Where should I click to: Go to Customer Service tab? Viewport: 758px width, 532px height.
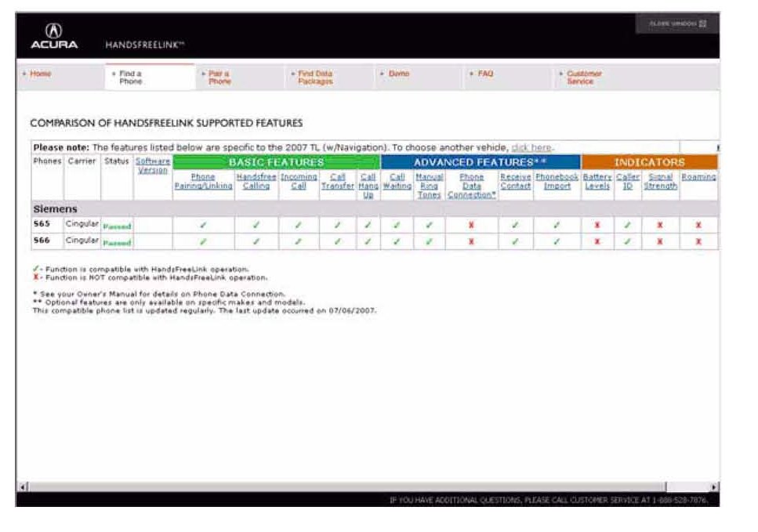tap(583, 78)
